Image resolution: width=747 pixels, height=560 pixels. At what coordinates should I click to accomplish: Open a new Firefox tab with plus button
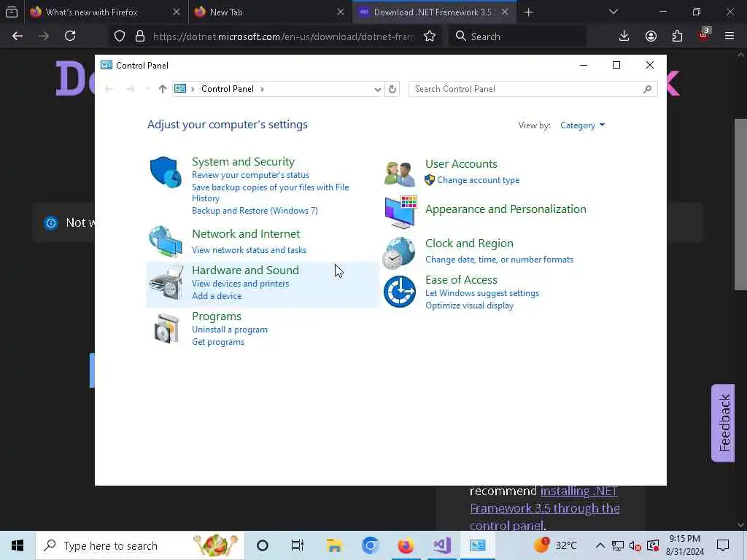[x=528, y=12]
